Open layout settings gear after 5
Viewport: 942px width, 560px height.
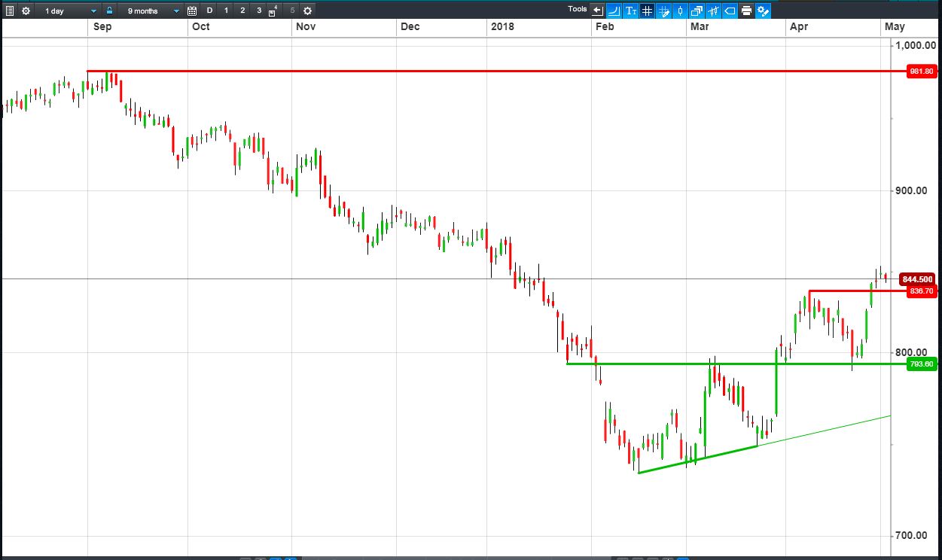tap(307, 11)
